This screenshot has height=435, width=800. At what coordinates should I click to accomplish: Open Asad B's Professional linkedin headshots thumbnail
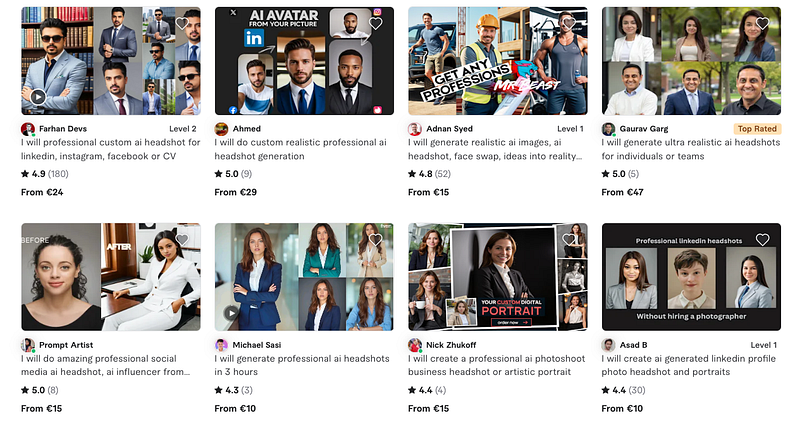[x=691, y=277]
